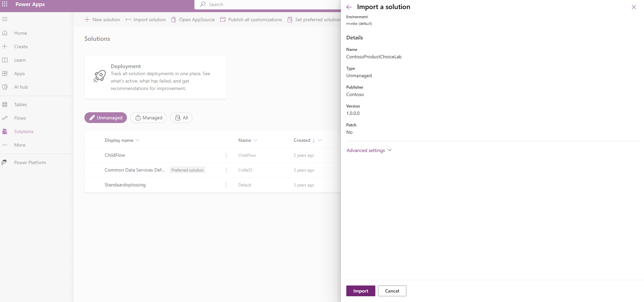Open Standaardoplossing row's three-dot menu
The image size is (644, 302).
click(x=226, y=185)
